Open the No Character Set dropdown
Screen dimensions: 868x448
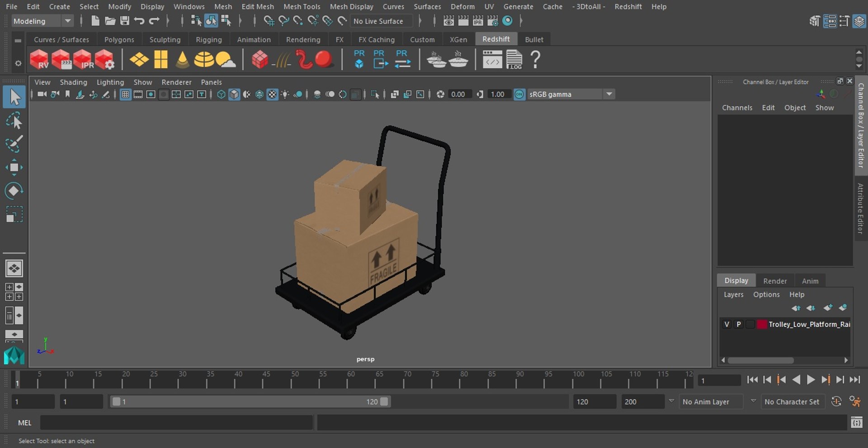click(x=794, y=402)
